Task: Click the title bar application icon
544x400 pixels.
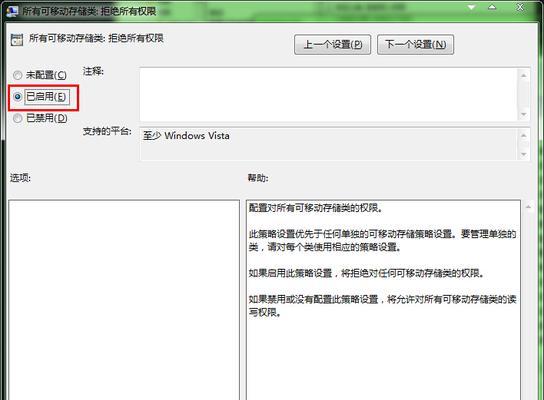Action: 11,11
